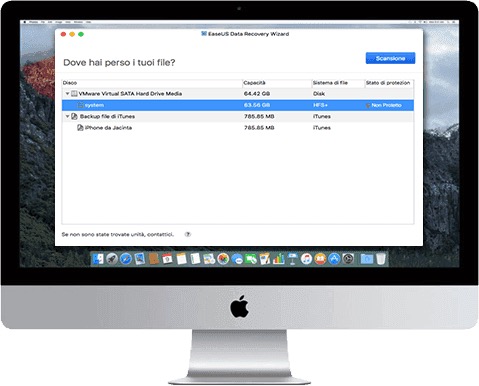Open Launchpad from the dock
Screen dimensions: 479x386
click(112, 259)
